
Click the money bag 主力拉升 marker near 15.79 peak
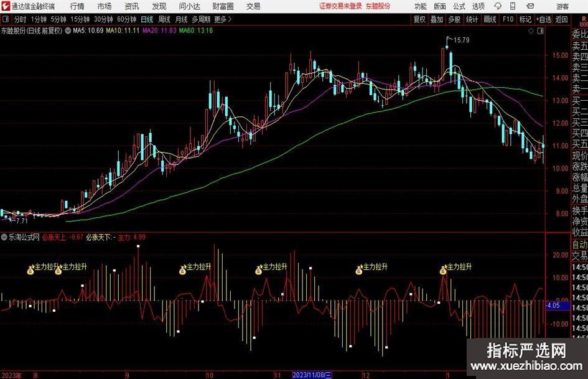tap(444, 270)
